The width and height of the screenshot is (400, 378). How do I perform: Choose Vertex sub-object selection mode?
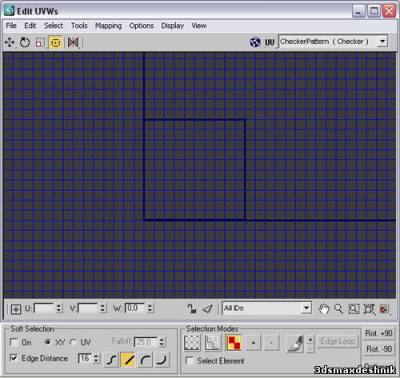192,343
